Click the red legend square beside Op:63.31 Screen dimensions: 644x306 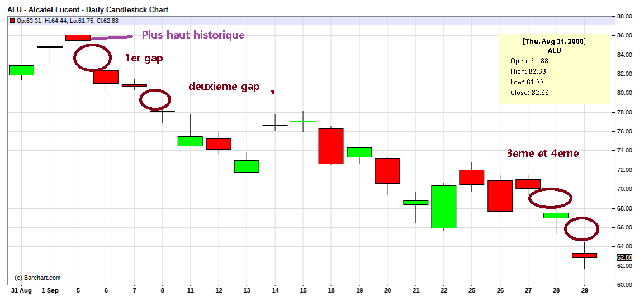tap(12, 21)
